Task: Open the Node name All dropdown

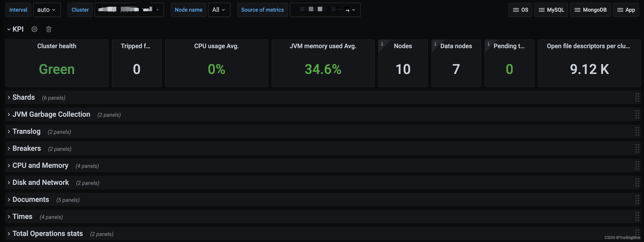Action: (219, 10)
